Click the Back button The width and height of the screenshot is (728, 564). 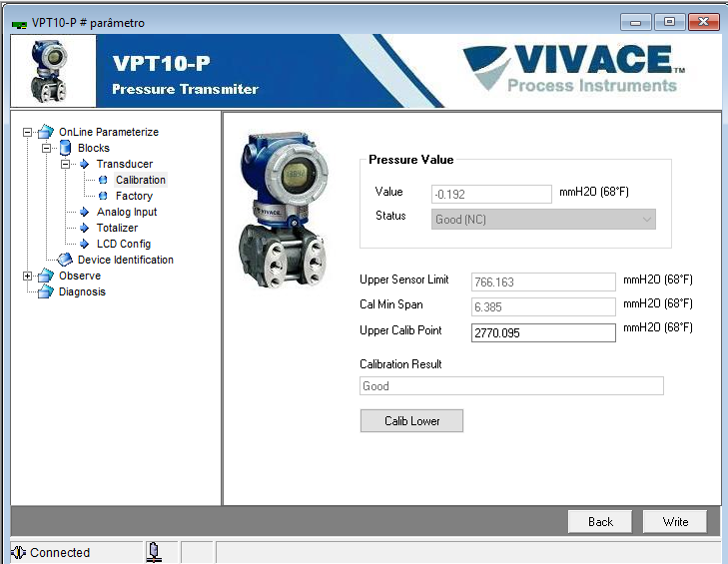click(x=600, y=522)
